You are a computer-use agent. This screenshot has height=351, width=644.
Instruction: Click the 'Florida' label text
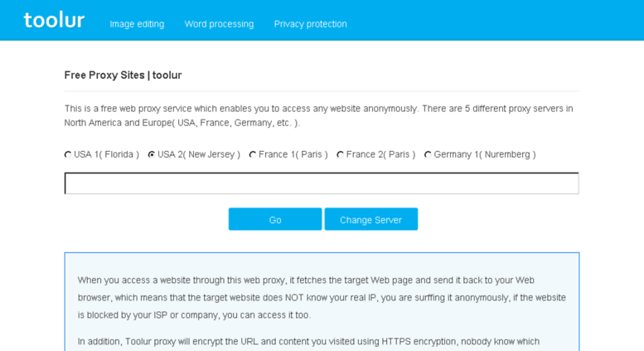point(119,154)
